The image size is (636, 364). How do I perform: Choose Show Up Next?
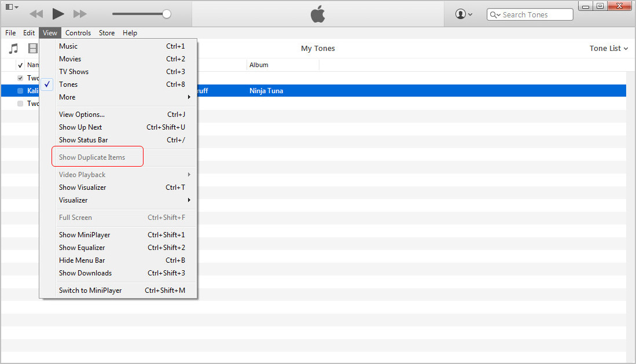tap(119, 127)
